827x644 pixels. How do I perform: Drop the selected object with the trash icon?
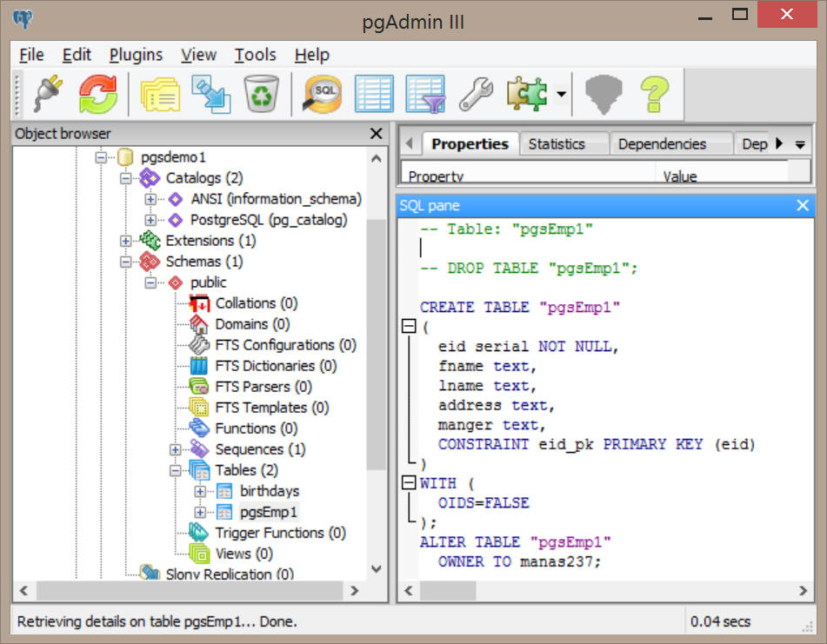[261, 94]
